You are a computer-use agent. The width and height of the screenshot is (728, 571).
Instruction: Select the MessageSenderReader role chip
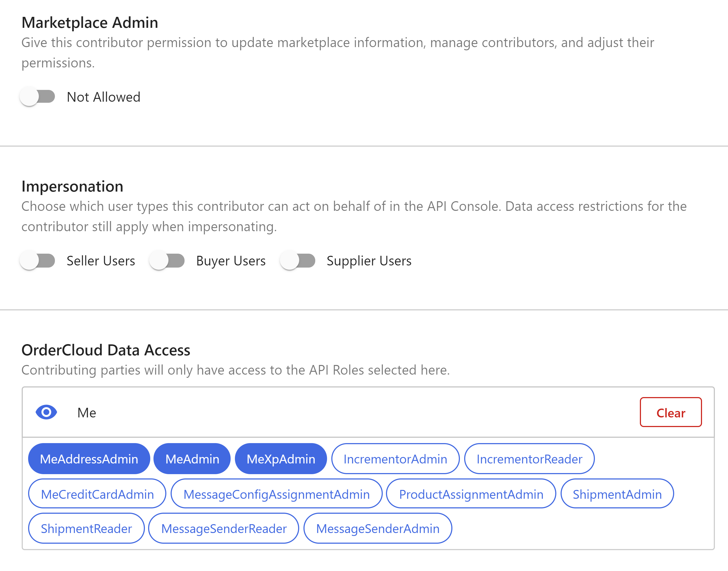coord(223,528)
